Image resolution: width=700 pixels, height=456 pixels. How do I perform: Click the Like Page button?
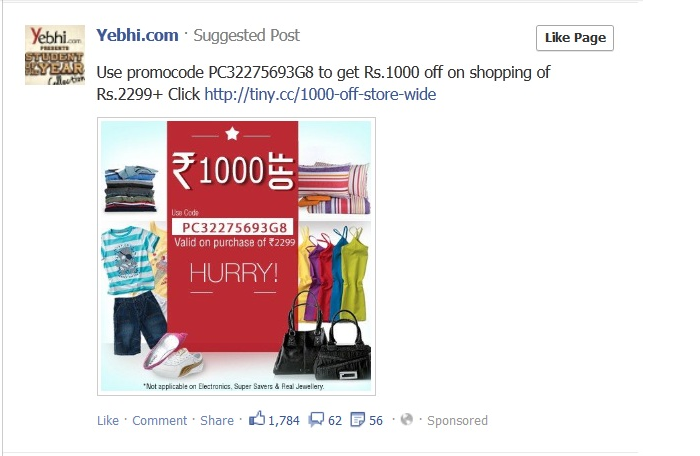575,38
